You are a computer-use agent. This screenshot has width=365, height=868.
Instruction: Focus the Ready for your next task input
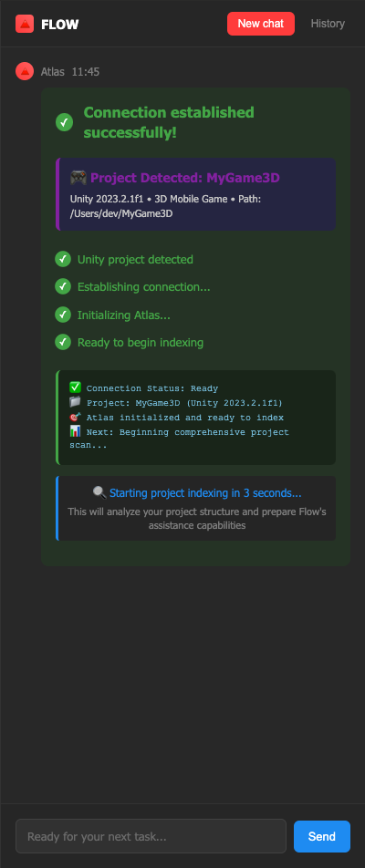click(151, 836)
